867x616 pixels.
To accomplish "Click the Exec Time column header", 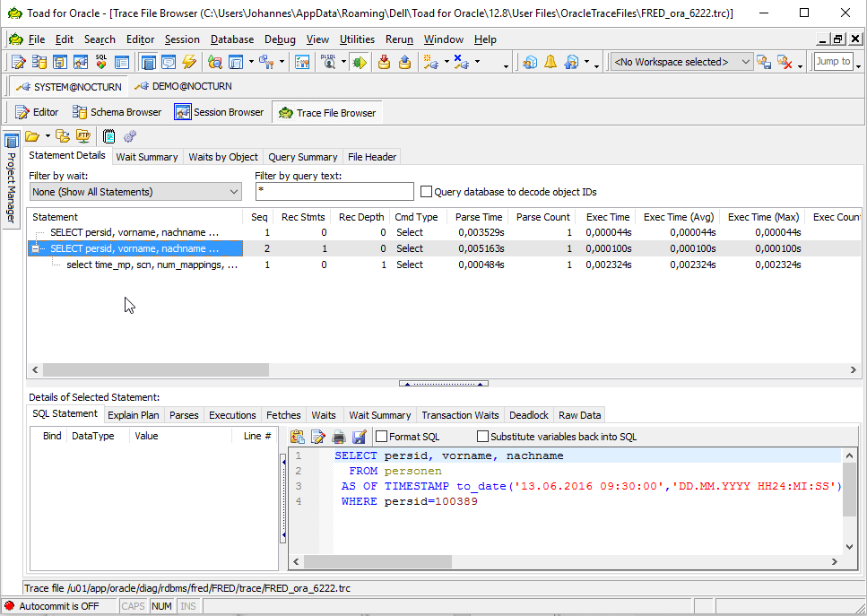I will 608,217.
